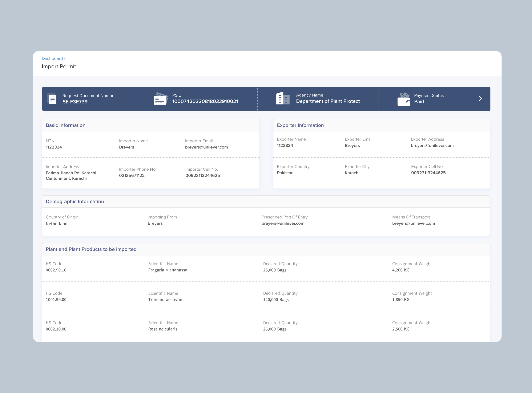
Task: Click the Importer Phone No. 02135671122
Action: pos(132,175)
